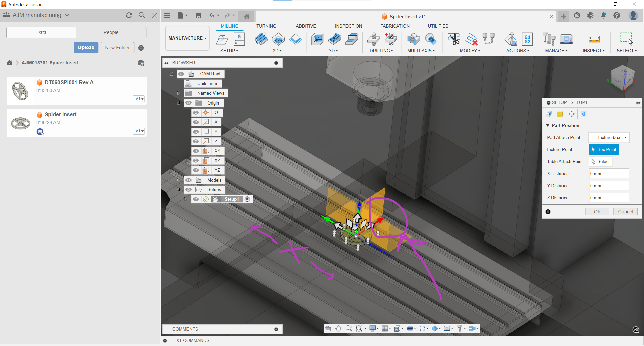Open the Simulate icon in Actions
The width and height of the screenshot is (644, 346).
click(511, 39)
